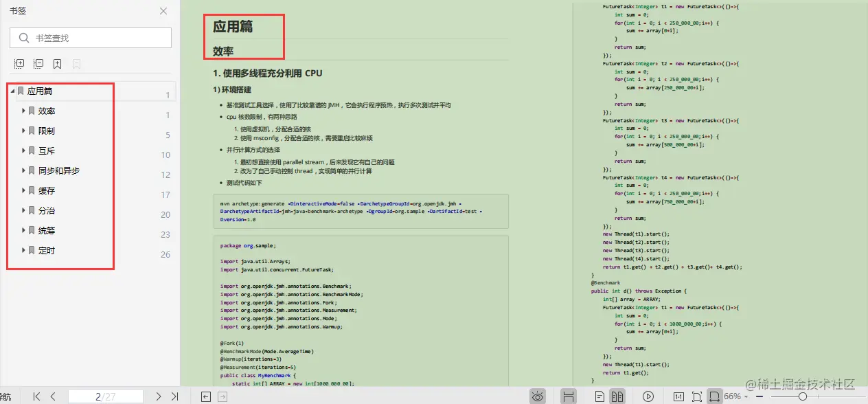The height and width of the screenshot is (404, 868).
Task: Select single page view mode
Action: tap(599, 396)
